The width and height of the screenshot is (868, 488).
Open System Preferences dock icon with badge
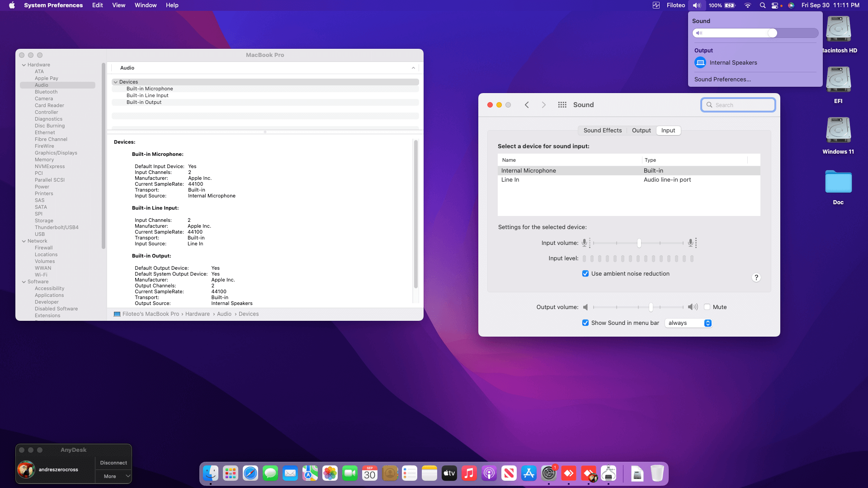[549, 474]
